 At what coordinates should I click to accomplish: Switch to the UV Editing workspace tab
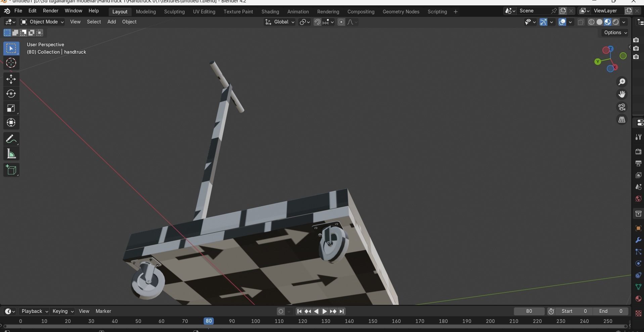tap(204, 12)
